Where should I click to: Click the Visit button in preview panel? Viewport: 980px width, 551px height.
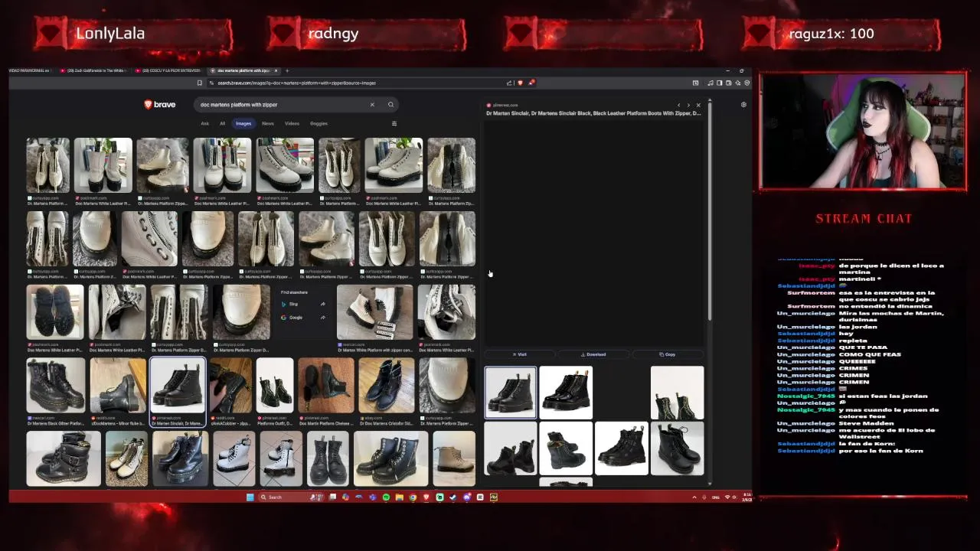click(519, 354)
